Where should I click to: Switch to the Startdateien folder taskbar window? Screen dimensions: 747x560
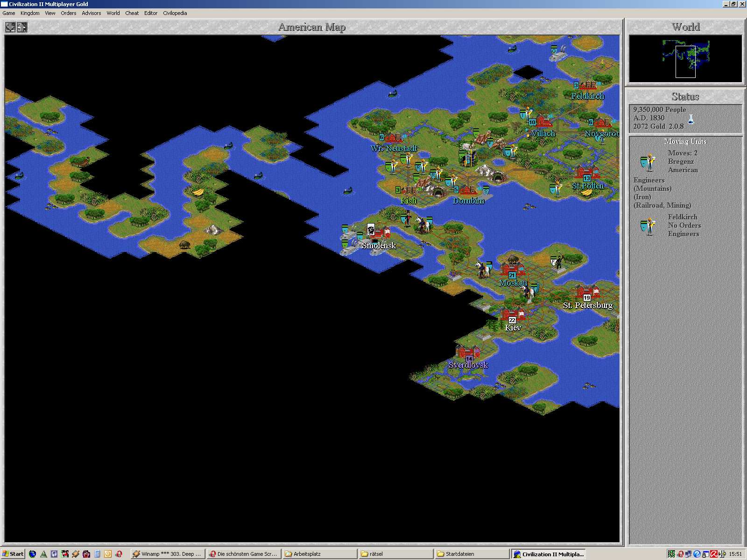472,554
